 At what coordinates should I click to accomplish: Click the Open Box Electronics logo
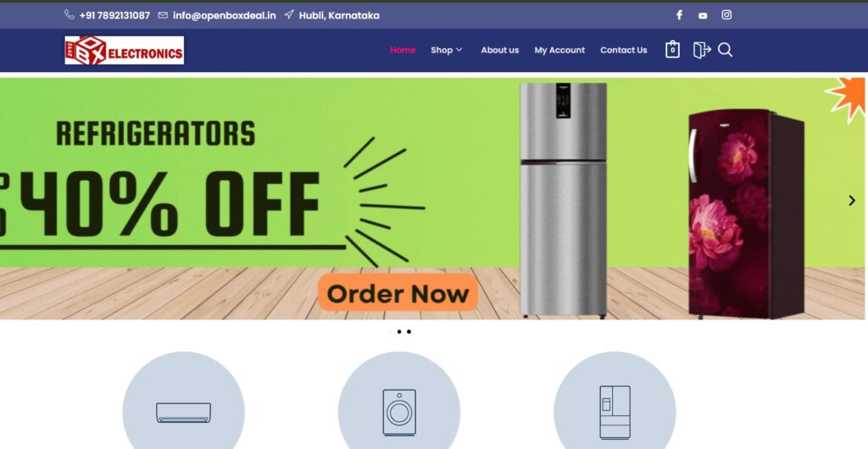tap(125, 50)
